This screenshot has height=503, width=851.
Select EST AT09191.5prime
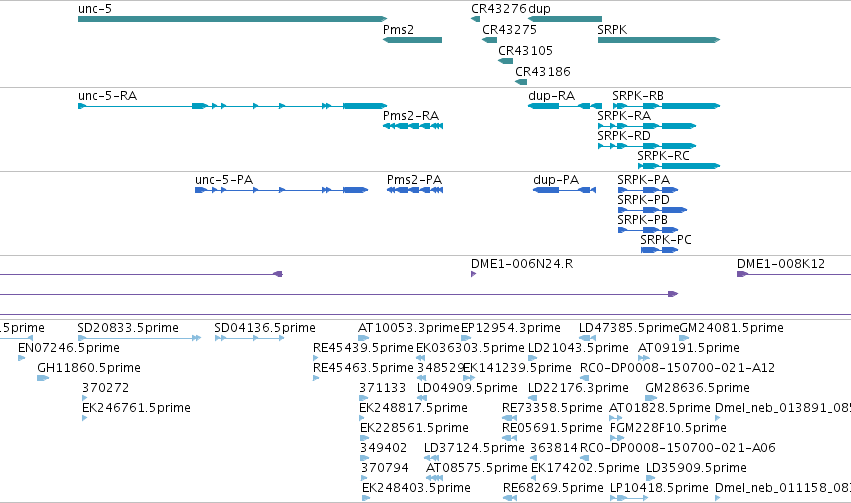click(x=644, y=358)
